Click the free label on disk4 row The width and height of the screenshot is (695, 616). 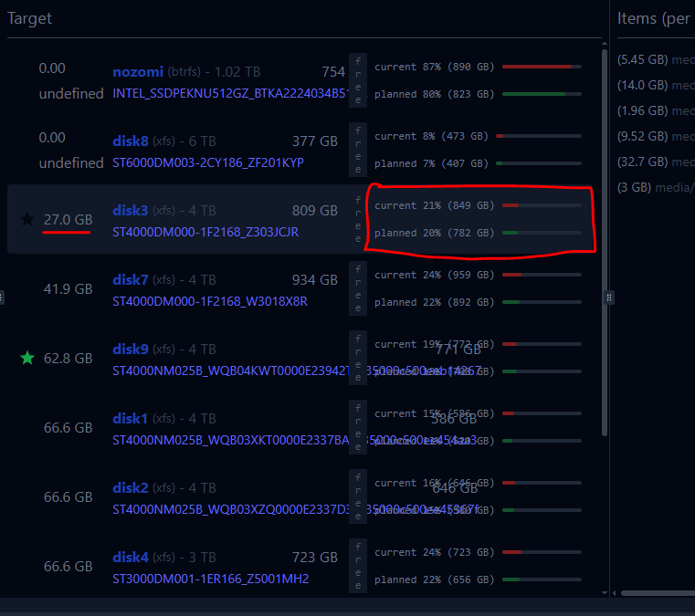click(x=358, y=566)
